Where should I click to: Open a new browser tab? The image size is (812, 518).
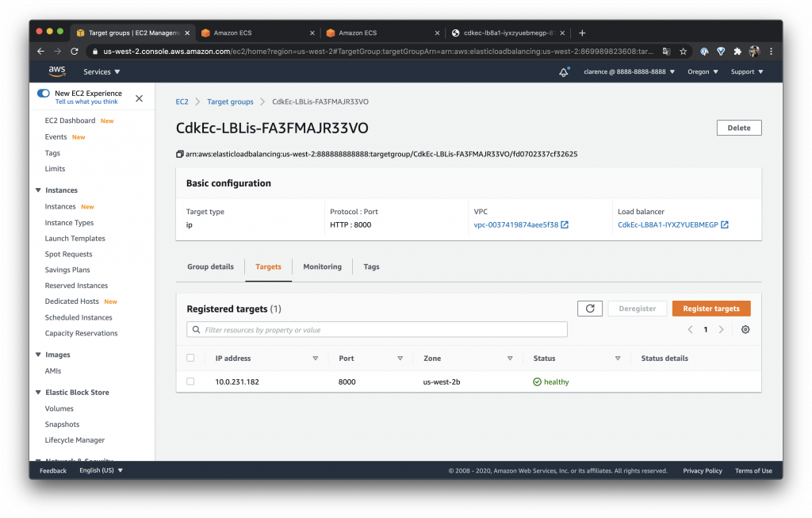pyautogui.click(x=582, y=33)
